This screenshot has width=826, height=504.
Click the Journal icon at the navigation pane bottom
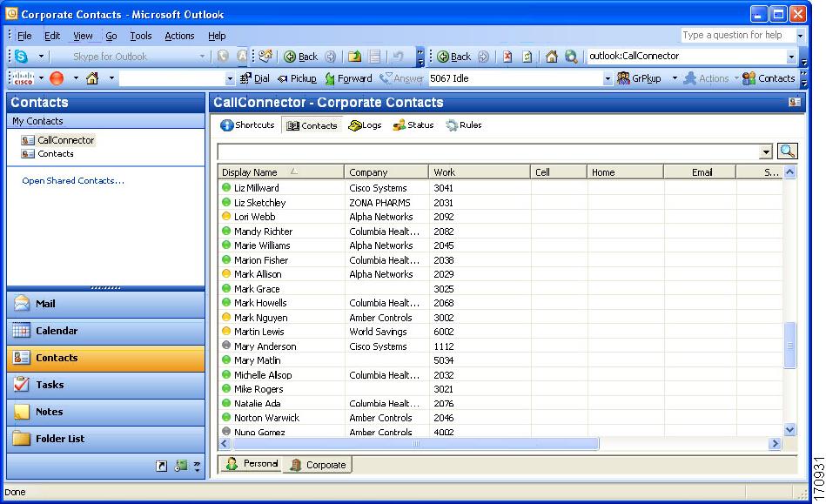(181, 466)
